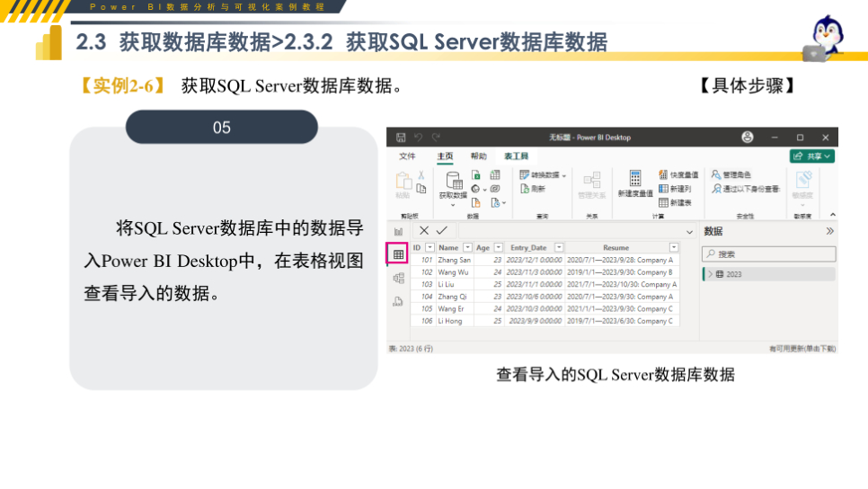Open the Transform data dropdown arrow
Screen dimensions: 868x489
pyautogui.click(x=564, y=175)
